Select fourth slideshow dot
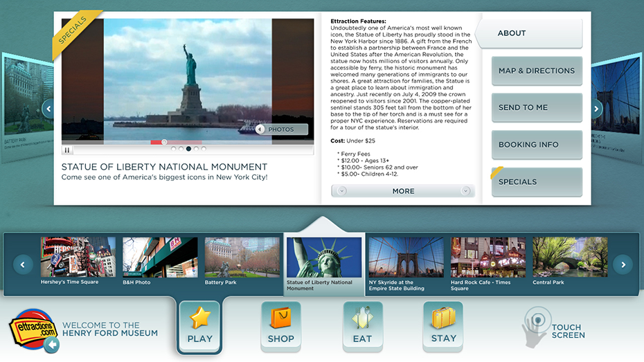The image size is (644, 362). [197, 149]
